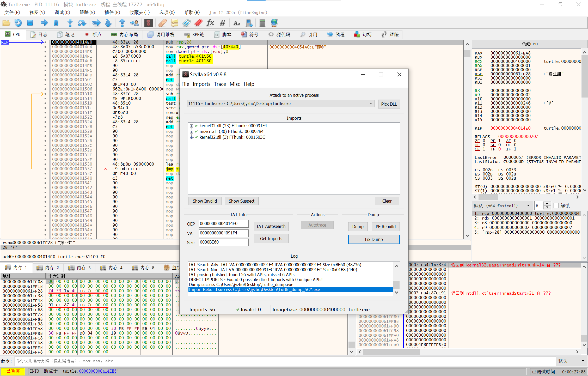
Task: Click the Step Over toolbar icon
Action: pyautogui.click(x=82, y=23)
